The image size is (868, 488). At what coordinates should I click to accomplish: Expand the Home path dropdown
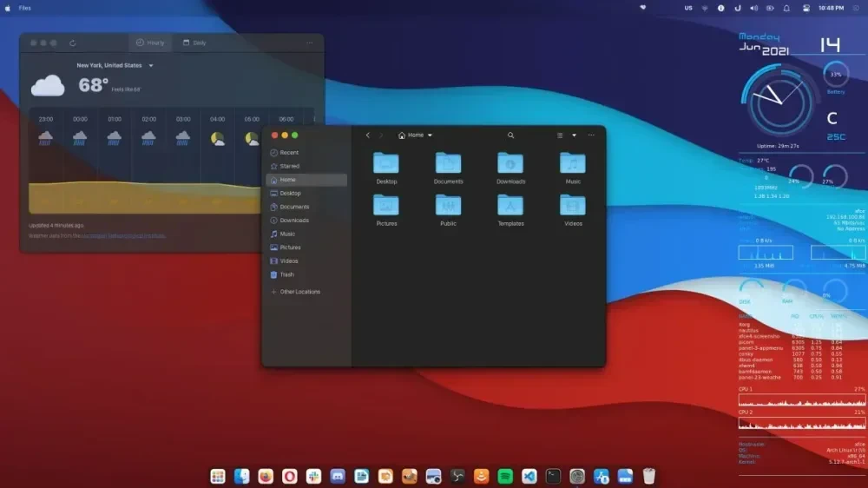coord(415,135)
